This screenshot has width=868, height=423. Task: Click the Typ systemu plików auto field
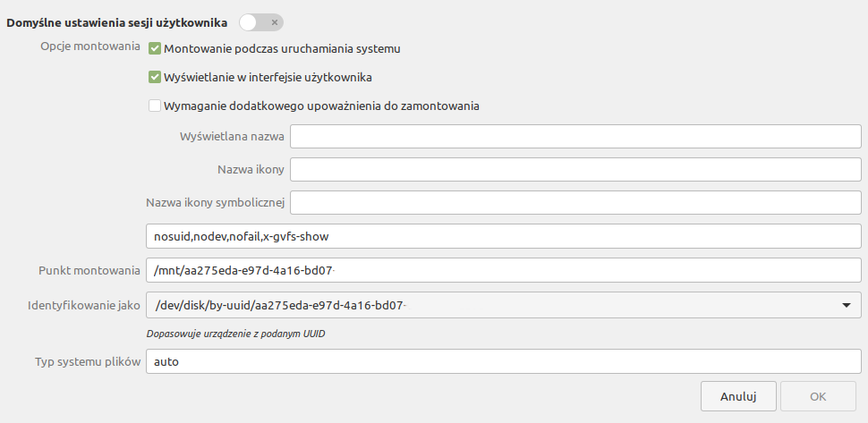(503, 361)
